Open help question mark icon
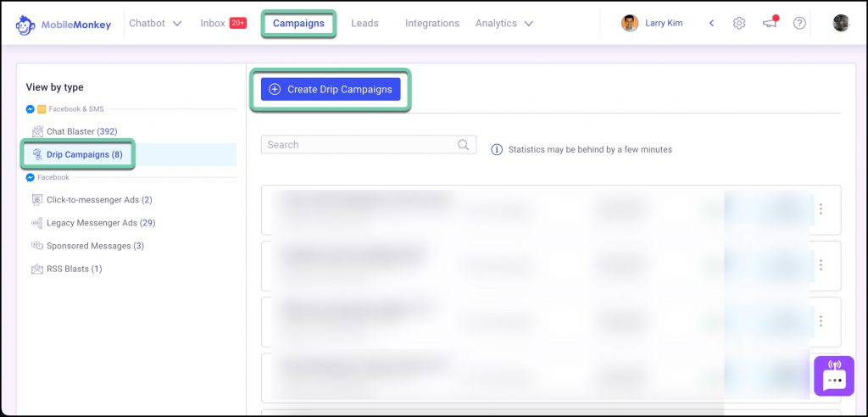This screenshot has width=868, height=417. 799,23
